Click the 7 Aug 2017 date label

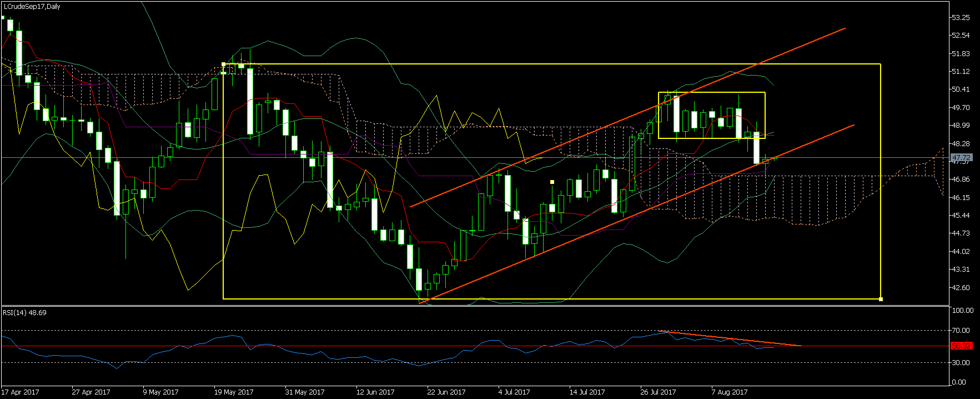[x=730, y=392]
